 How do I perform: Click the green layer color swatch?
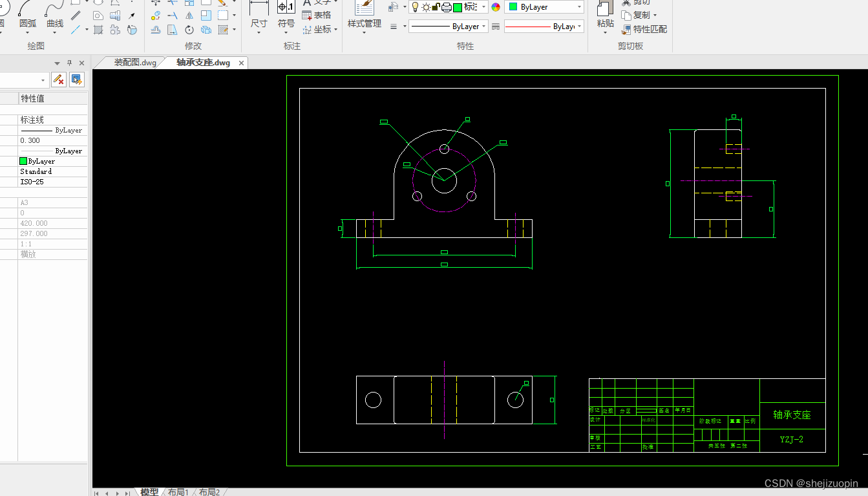click(x=458, y=7)
